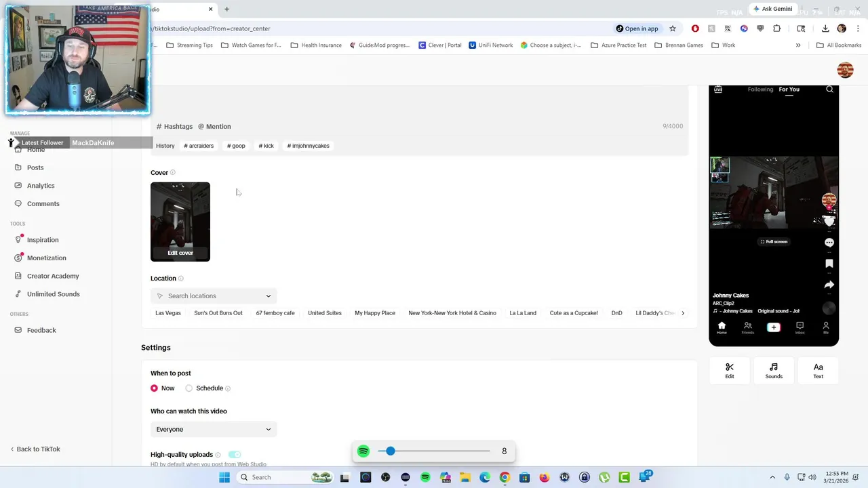Open Creator Academy in sidebar
The image size is (868, 488).
[53, 276]
